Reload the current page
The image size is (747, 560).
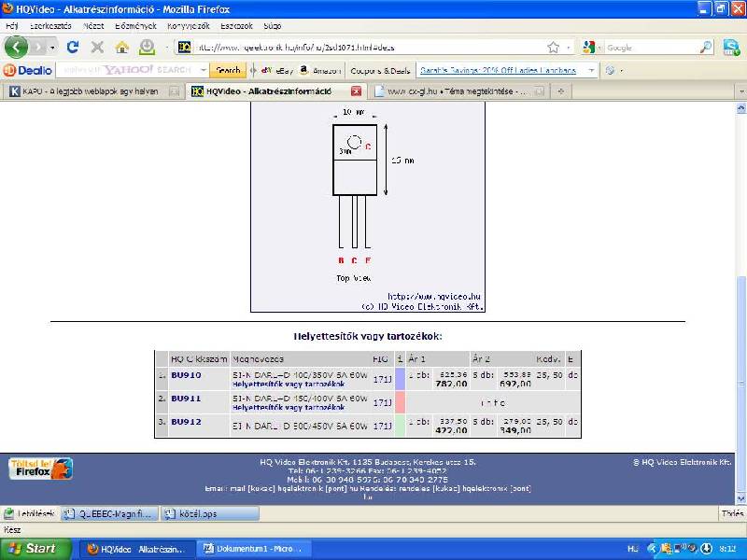72,47
